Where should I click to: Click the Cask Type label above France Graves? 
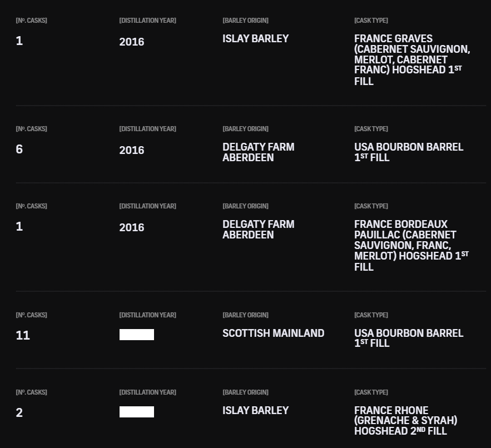point(371,21)
